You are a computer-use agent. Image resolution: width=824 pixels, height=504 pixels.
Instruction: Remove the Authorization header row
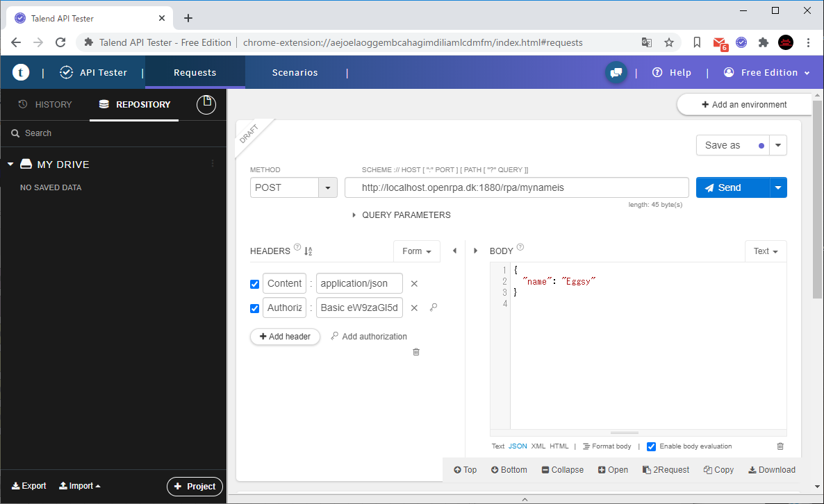click(x=414, y=308)
